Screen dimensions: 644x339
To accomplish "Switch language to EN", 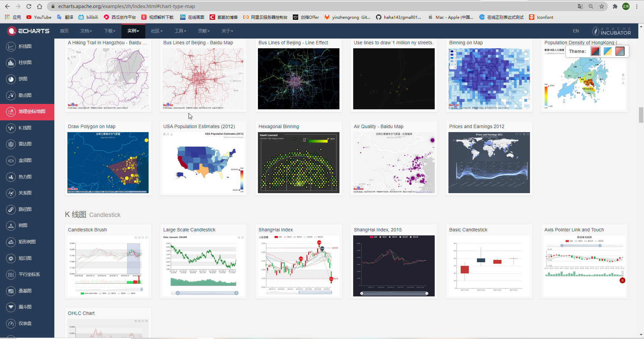I will pos(576,31).
